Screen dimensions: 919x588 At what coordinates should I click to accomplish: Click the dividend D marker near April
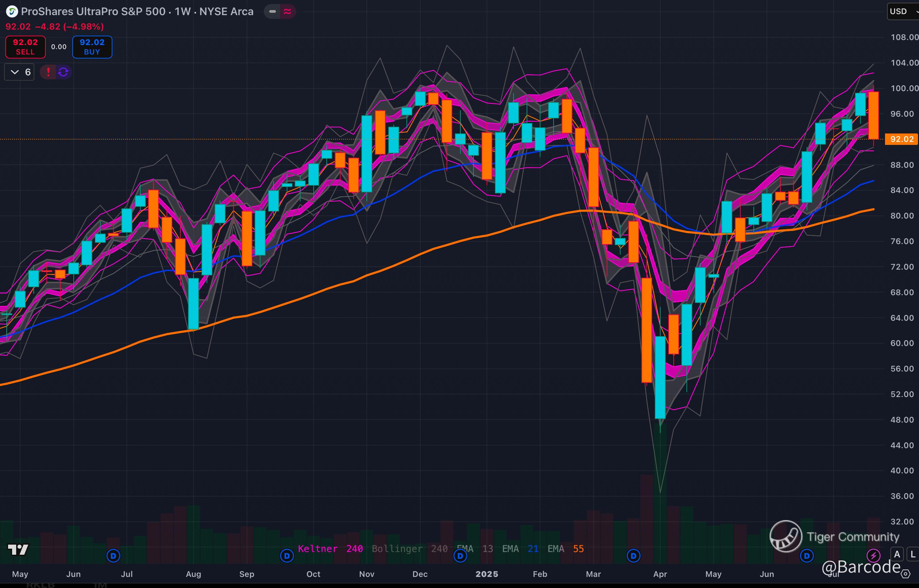634,555
